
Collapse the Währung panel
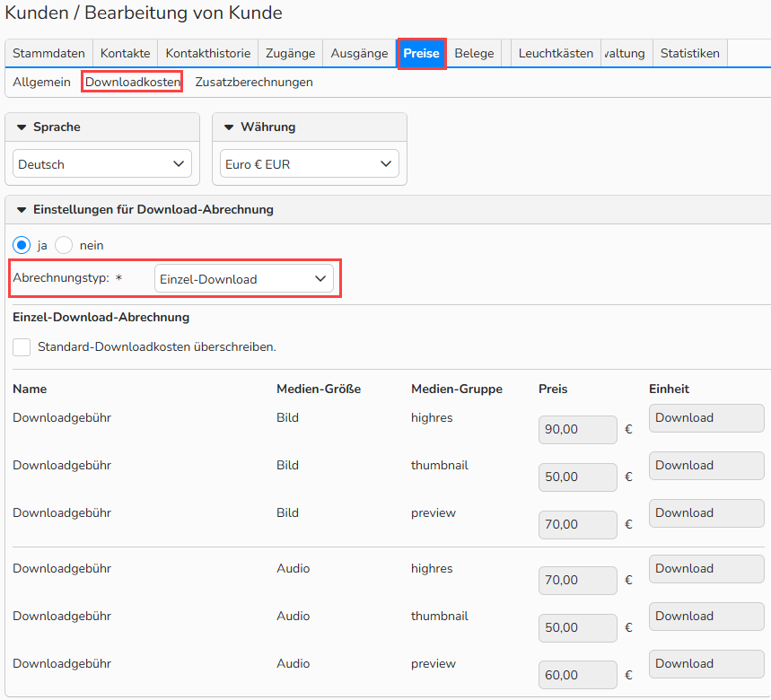point(229,127)
